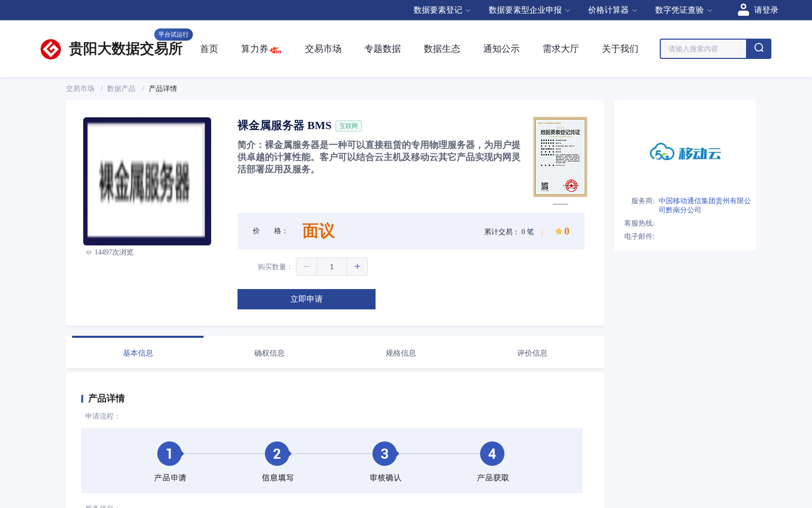Click the 贵阳大数据交易所 site title
The width and height of the screenshot is (812, 508).
pos(125,49)
